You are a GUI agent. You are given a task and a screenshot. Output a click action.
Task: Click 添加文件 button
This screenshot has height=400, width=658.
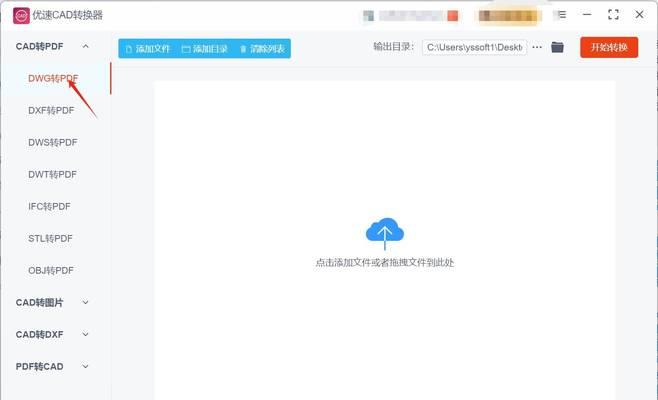[x=148, y=49]
